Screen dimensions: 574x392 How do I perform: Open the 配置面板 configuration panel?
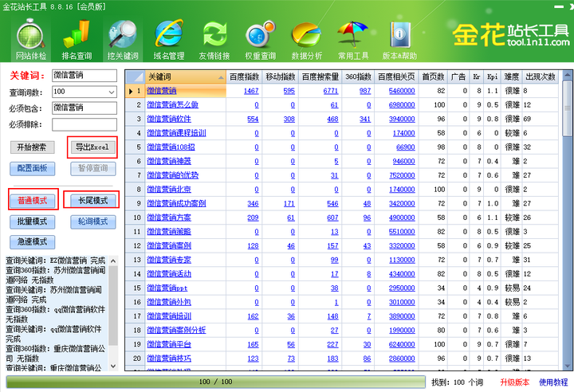pos(32,168)
